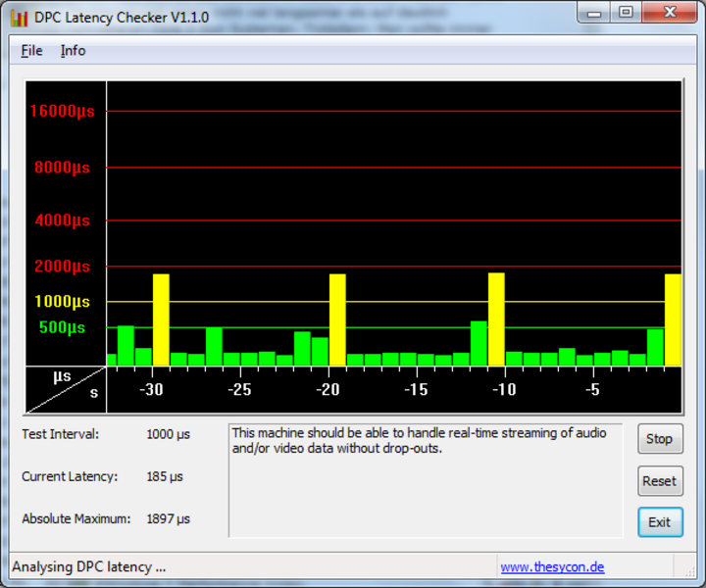
Task: Click the -5 time axis label
Action: coord(592,390)
